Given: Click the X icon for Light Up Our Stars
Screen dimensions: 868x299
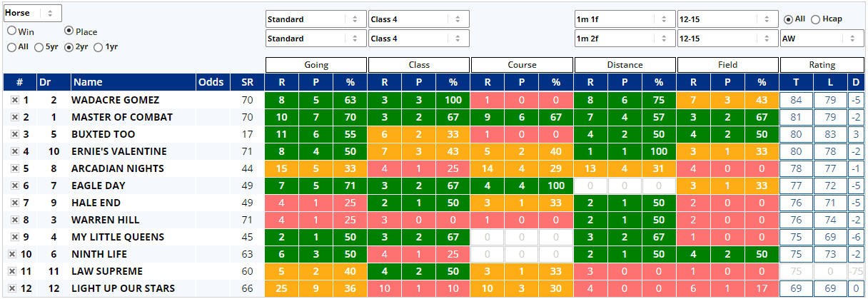Looking at the screenshot, I should coord(12,289).
